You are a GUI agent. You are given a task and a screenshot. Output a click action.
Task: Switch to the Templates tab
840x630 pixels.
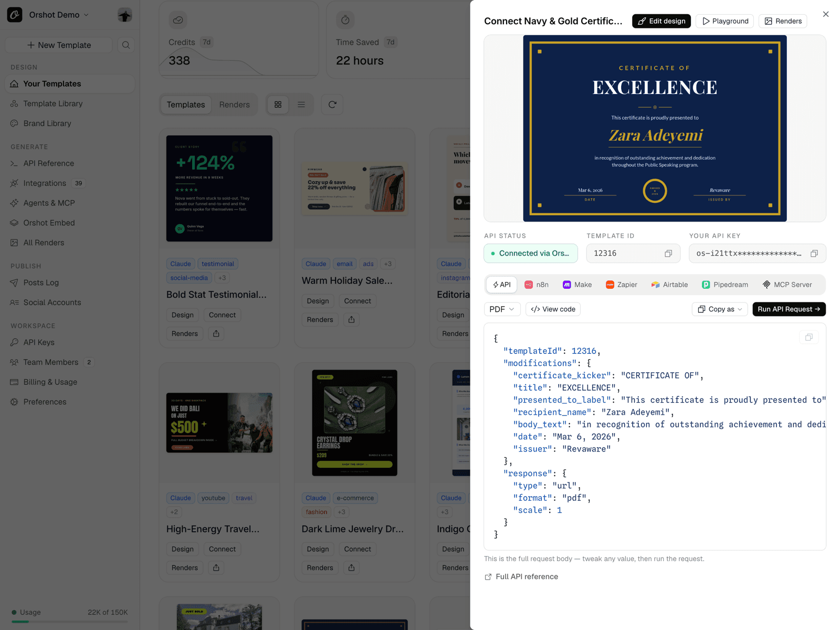point(186,104)
